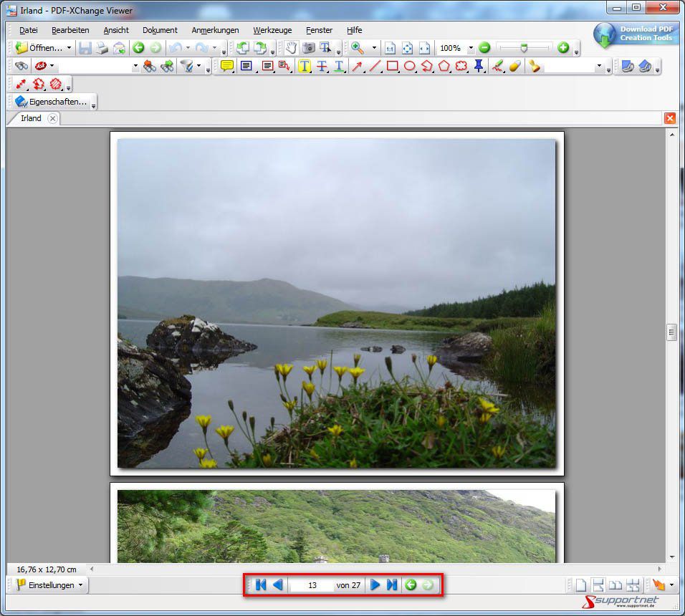
Task: Switch to single page layout
Action: (x=581, y=584)
